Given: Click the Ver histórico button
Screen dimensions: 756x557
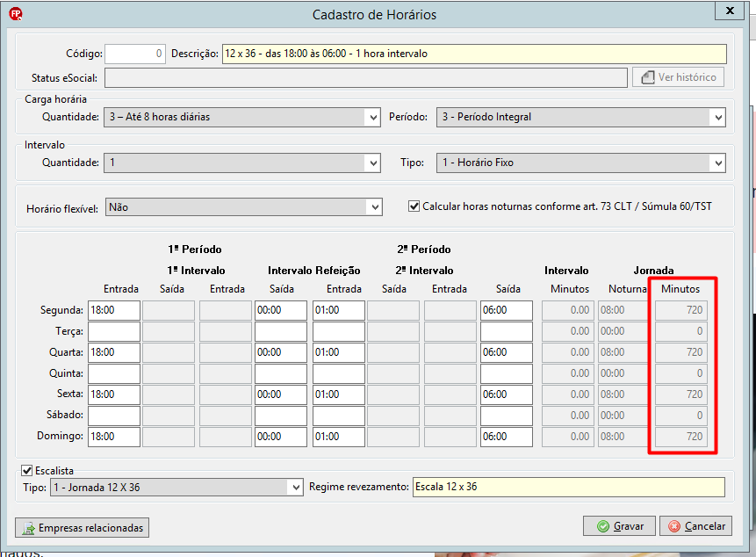Looking at the screenshot, I should pyautogui.click(x=679, y=77).
